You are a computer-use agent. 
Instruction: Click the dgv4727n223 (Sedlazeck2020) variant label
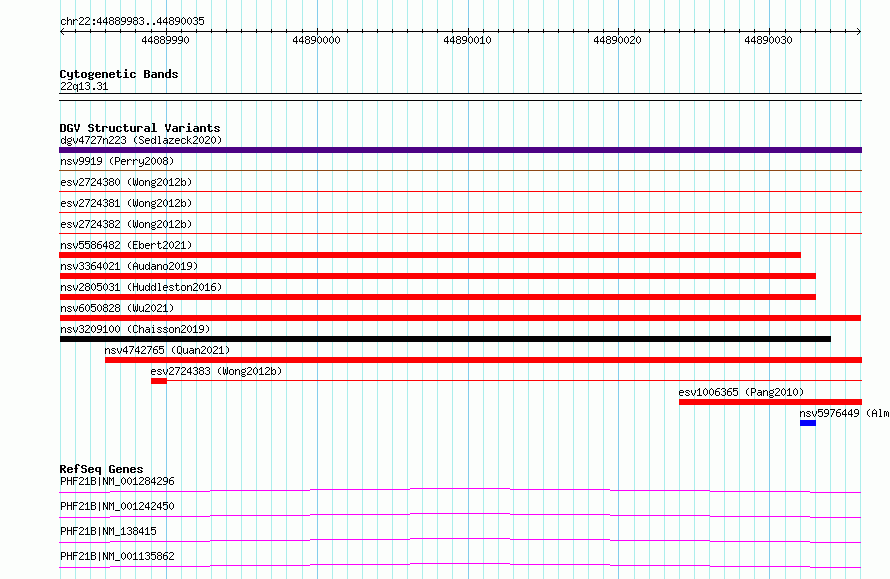tap(141, 140)
